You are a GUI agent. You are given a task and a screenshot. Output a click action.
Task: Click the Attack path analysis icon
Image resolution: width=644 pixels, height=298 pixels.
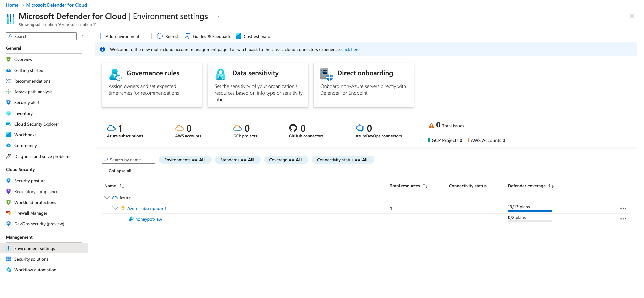9,92
